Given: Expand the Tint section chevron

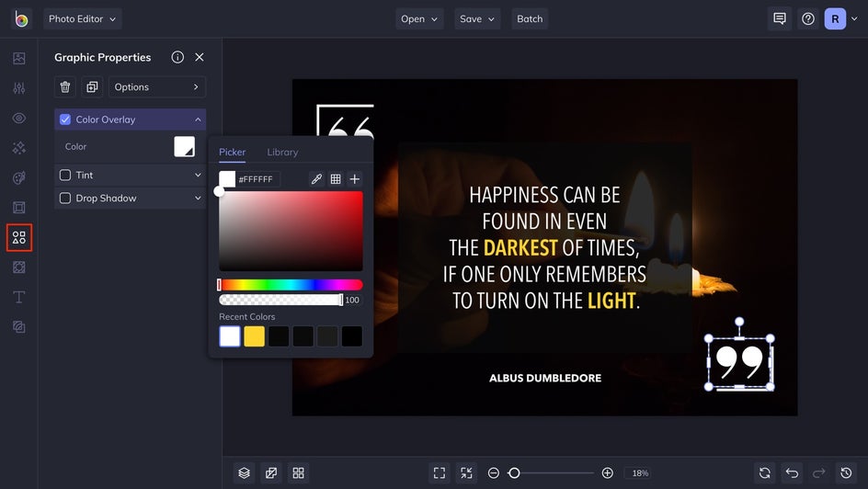Looking at the screenshot, I should 198,175.
